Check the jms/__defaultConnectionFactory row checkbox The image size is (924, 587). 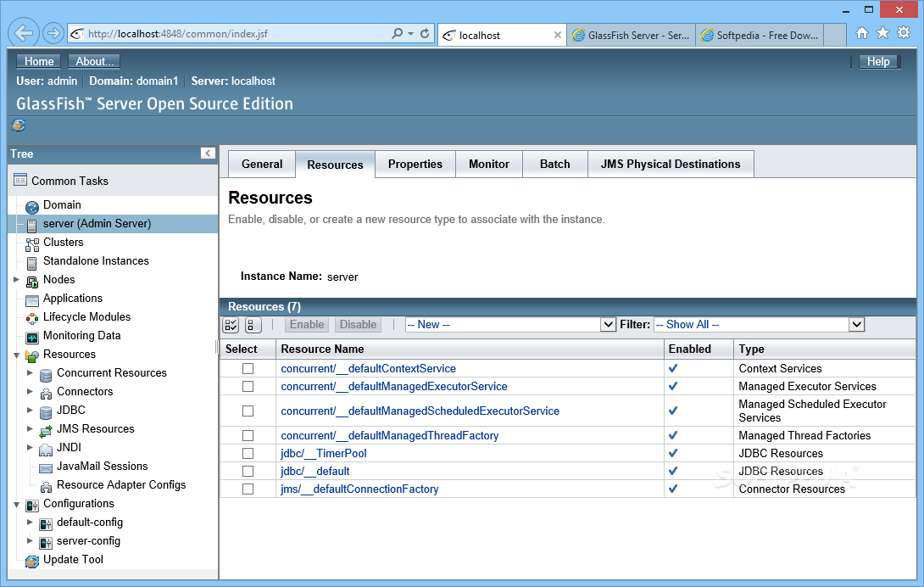[x=248, y=489]
